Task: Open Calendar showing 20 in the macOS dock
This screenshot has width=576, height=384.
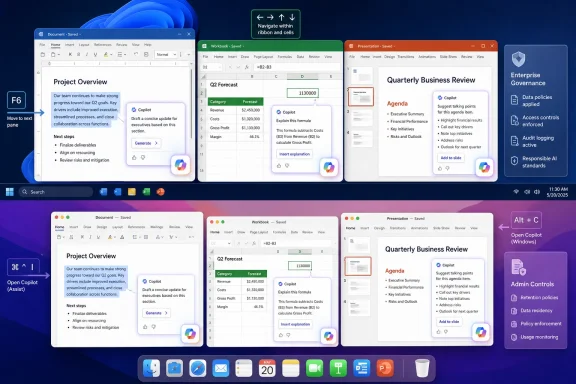Action: (x=267, y=368)
